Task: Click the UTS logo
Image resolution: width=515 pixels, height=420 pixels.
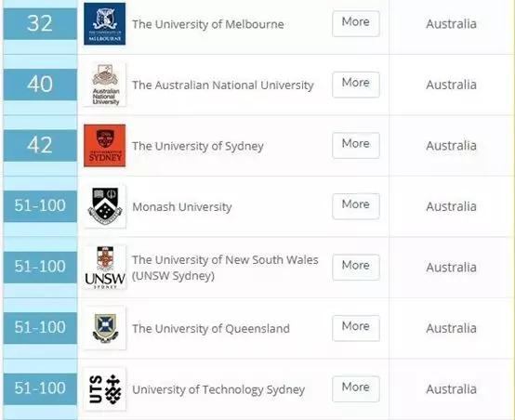Action: point(104,389)
